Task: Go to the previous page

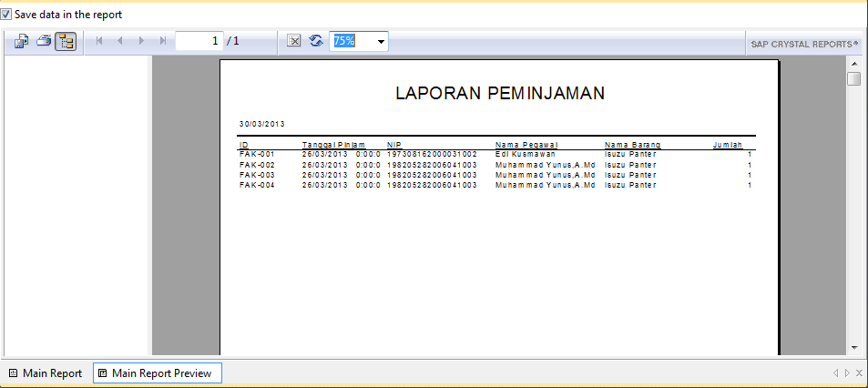Action: pos(120,40)
